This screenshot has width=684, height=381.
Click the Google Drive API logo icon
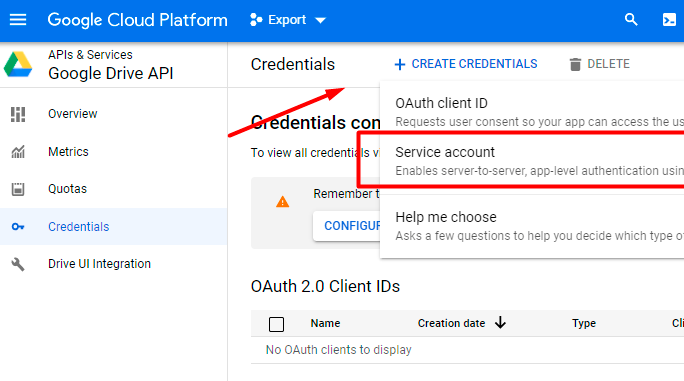point(18,64)
